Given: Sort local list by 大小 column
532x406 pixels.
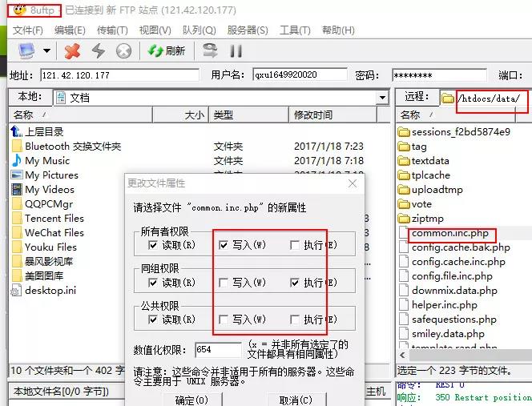Looking at the screenshot, I should point(180,115).
